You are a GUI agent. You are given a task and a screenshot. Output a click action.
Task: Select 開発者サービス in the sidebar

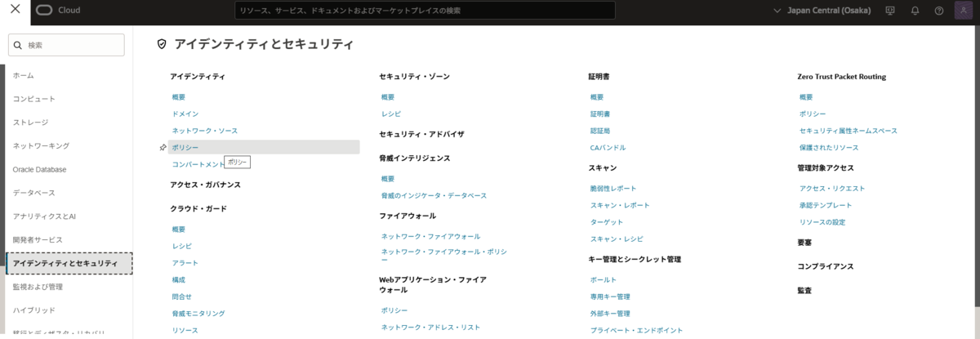[x=38, y=240]
